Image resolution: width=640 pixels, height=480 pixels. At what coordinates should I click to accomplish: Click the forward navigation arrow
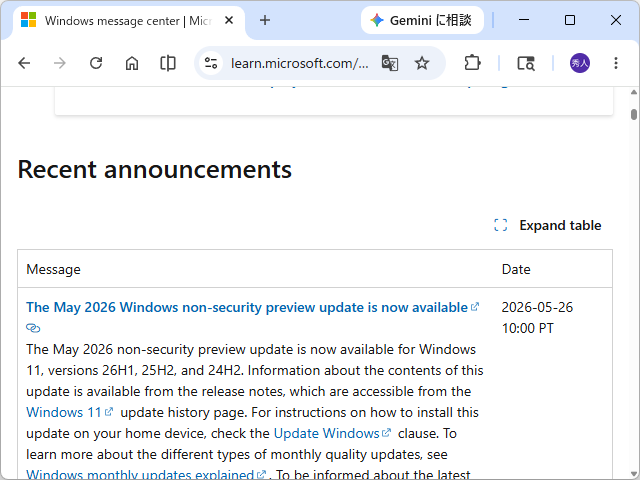pos(60,63)
